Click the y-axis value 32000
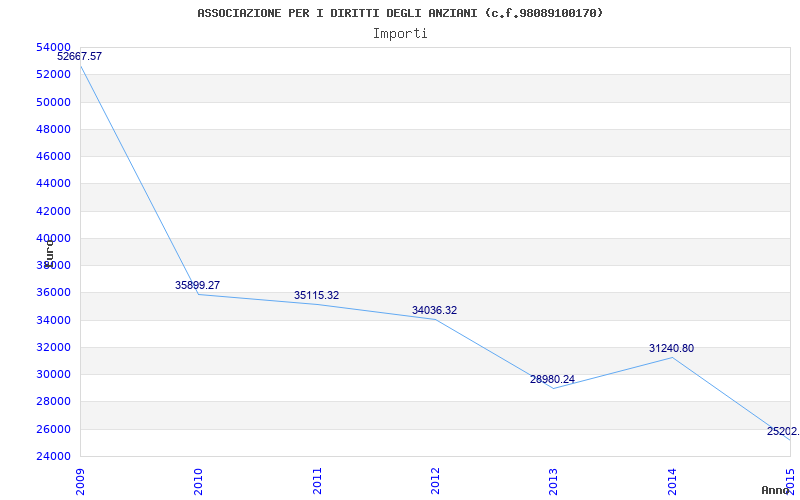This screenshot has width=800, height=500. pyautogui.click(x=54, y=347)
